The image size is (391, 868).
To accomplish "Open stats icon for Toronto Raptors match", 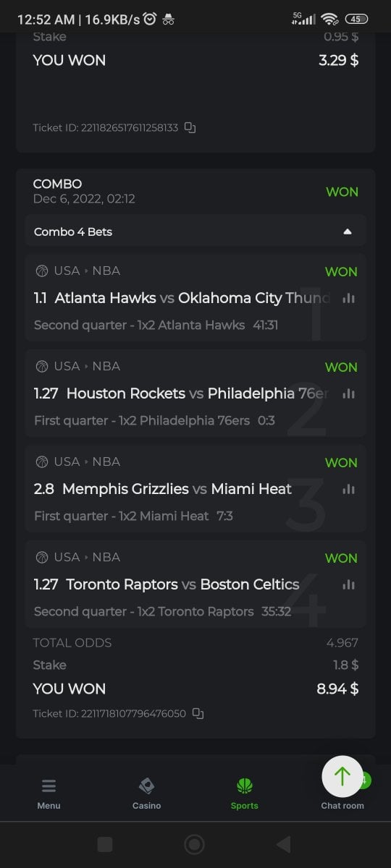I will click(348, 584).
